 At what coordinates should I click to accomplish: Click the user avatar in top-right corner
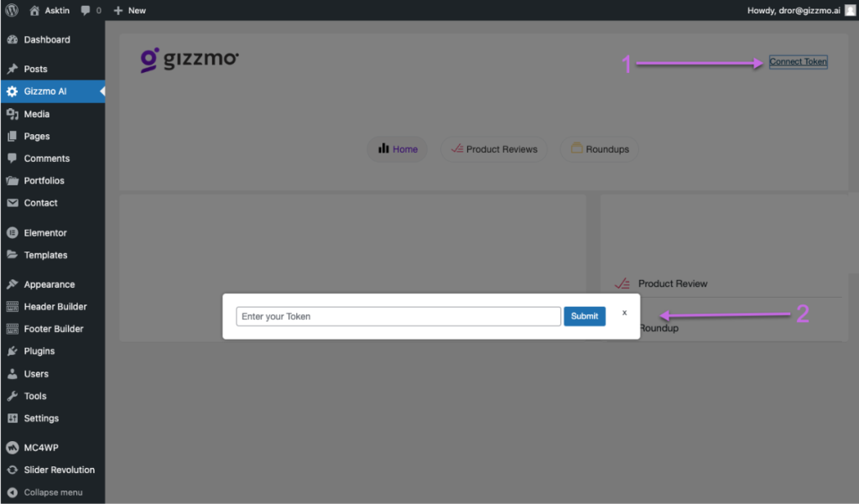click(850, 10)
